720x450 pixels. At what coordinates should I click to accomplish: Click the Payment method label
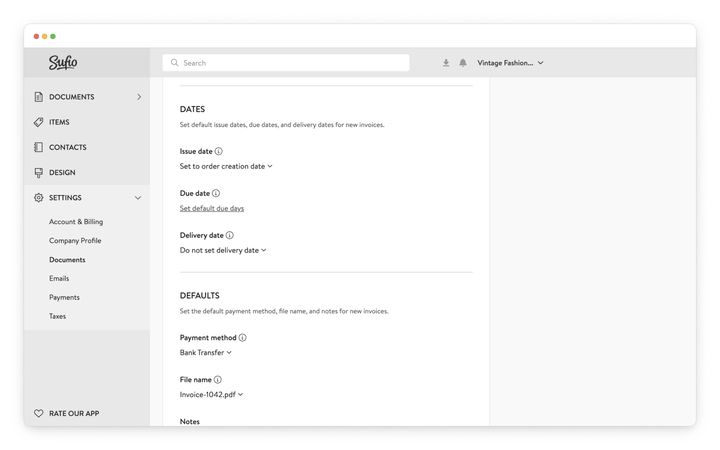tap(208, 338)
